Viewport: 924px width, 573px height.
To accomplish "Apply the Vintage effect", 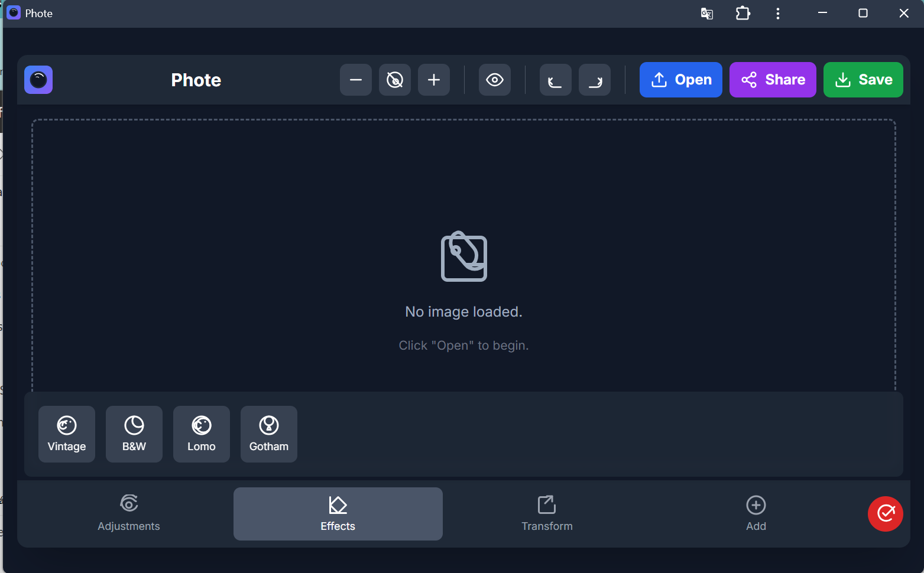I will coord(67,434).
